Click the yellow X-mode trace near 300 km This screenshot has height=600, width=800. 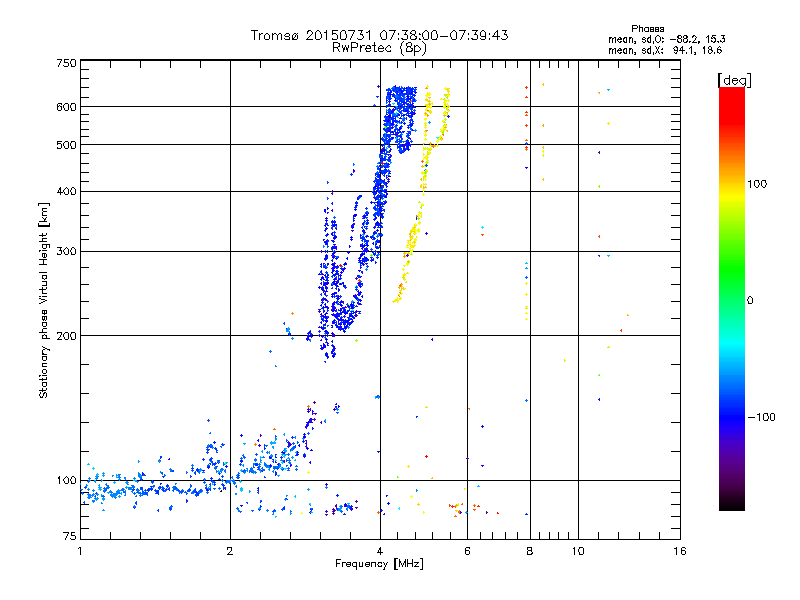coord(411,245)
